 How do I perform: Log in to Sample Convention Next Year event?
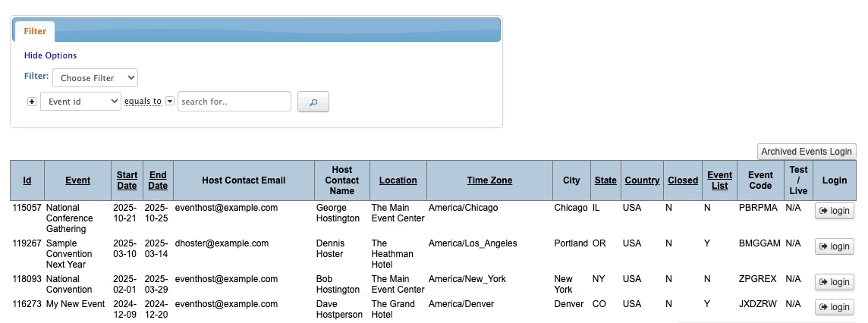[x=834, y=246]
